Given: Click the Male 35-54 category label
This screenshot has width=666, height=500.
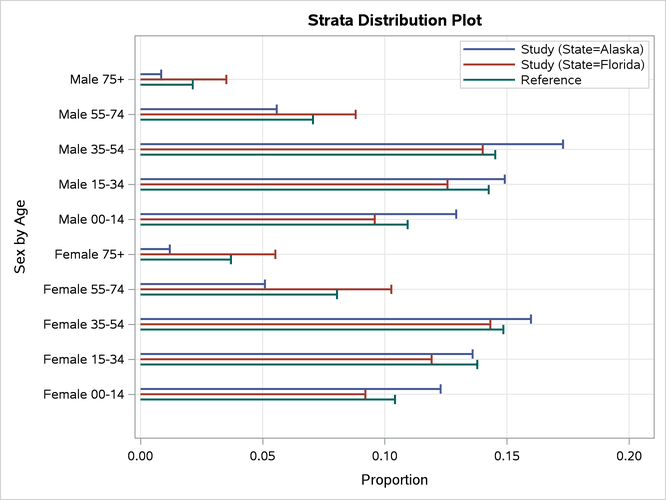Looking at the screenshot, I should click(91, 149).
